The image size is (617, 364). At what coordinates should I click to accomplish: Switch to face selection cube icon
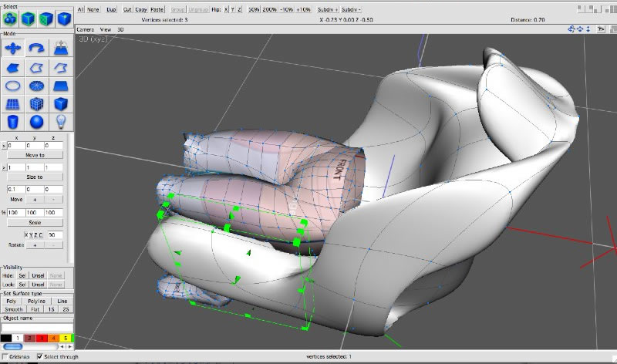[x=46, y=19]
